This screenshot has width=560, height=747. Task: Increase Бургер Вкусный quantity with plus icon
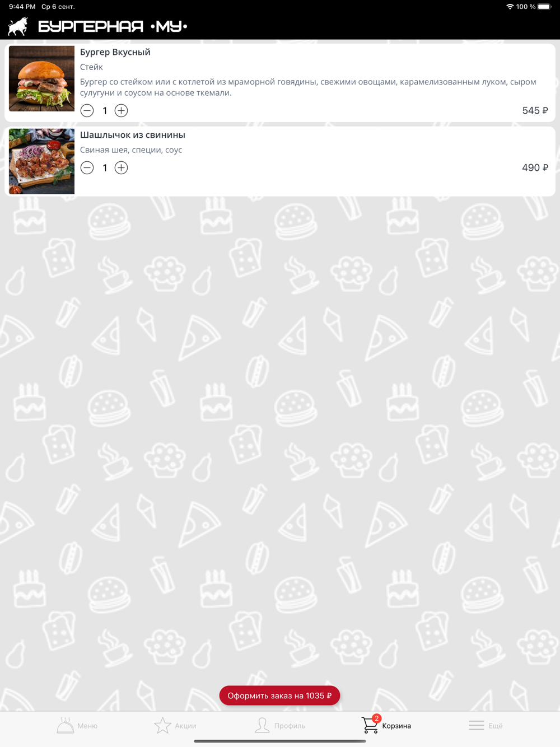pyautogui.click(x=121, y=111)
